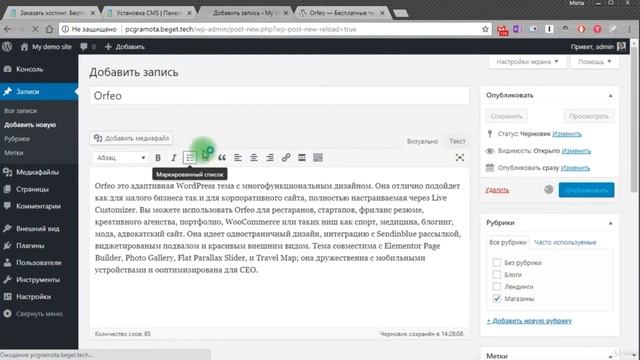This screenshot has height=360, width=640.
Task: Select Часто используемые categories tab
Action: coord(565,242)
